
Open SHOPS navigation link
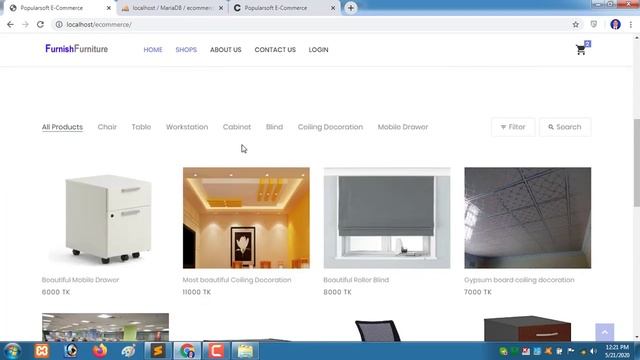click(186, 50)
